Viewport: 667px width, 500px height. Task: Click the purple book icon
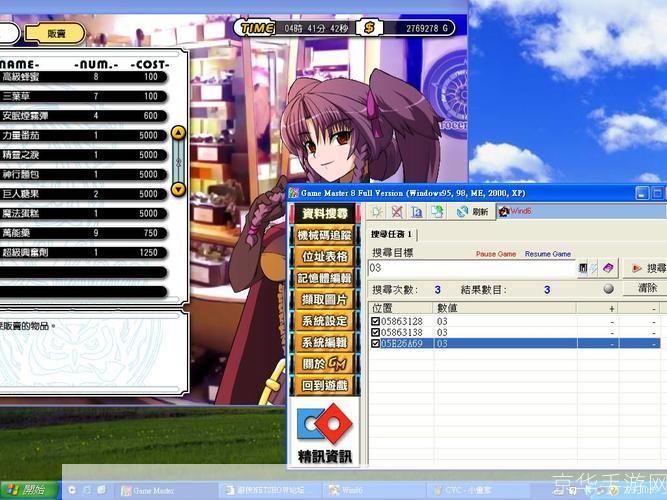pyautogui.click(x=608, y=268)
